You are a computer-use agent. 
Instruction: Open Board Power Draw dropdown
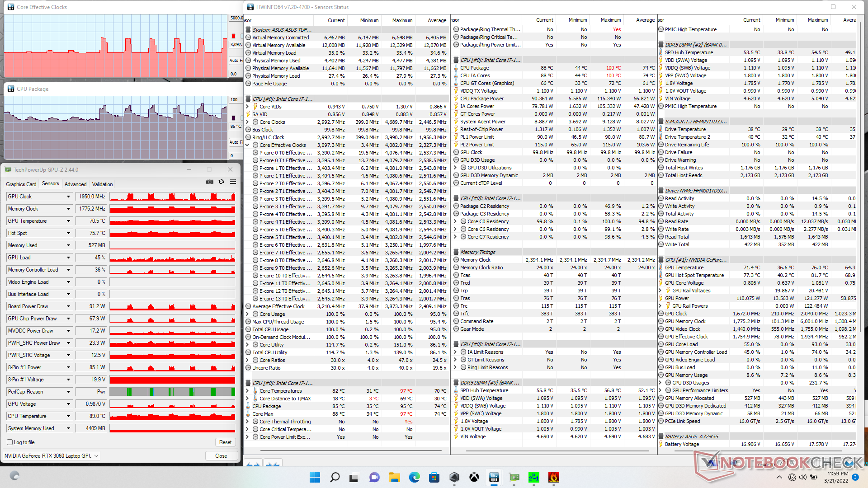pos(68,306)
